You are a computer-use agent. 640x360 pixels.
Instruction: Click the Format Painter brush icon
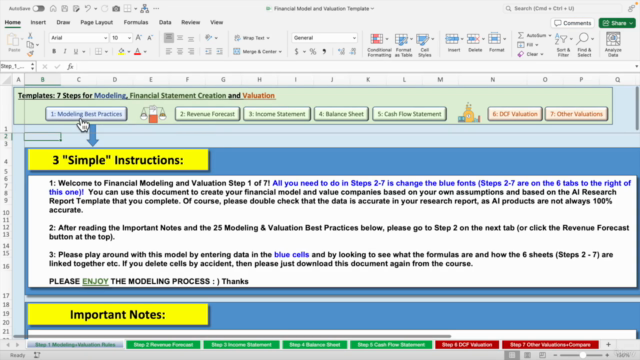click(x=30, y=53)
